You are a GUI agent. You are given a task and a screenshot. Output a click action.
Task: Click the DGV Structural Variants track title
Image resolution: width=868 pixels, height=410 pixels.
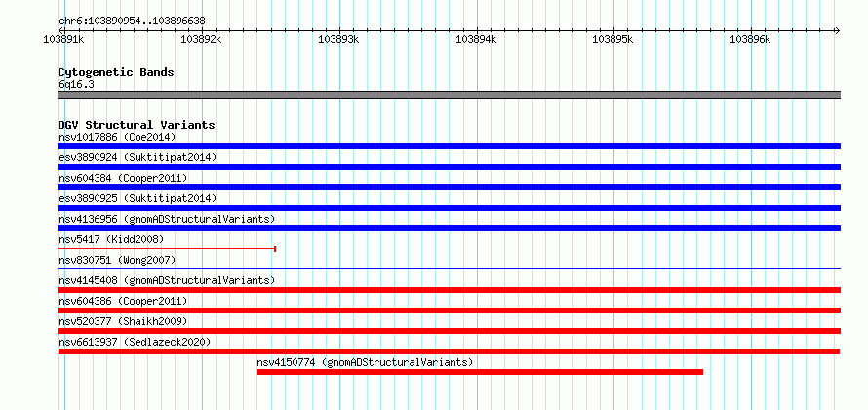pyautogui.click(x=137, y=125)
